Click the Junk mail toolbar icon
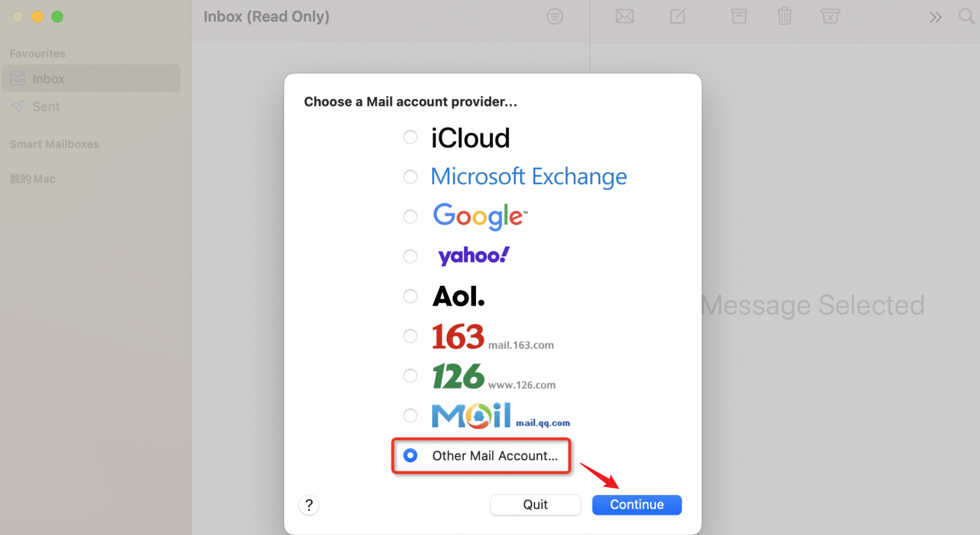Image resolution: width=980 pixels, height=535 pixels. click(x=830, y=16)
